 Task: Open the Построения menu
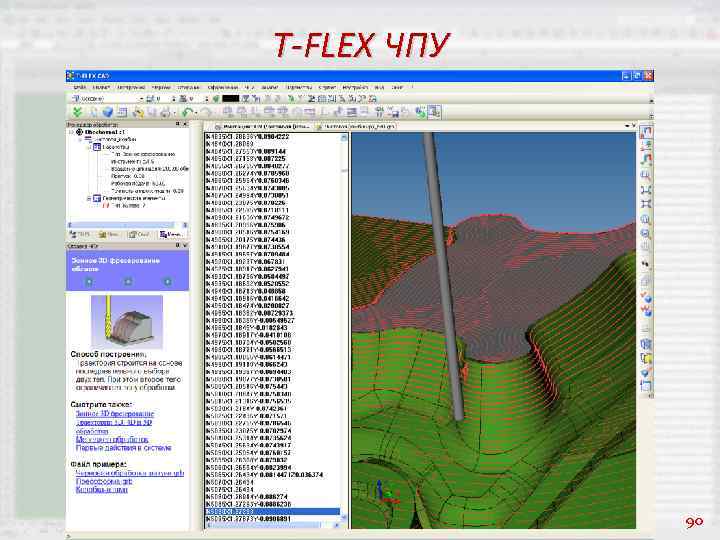[x=131, y=87]
